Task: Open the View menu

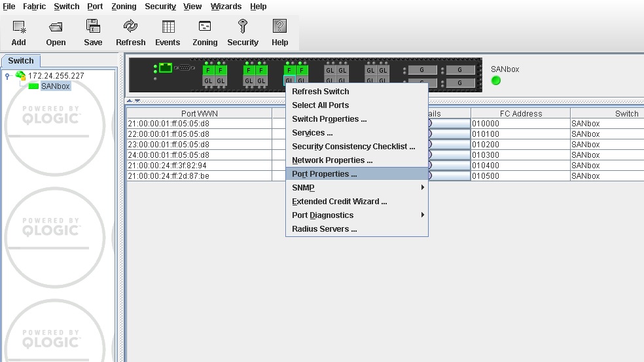Action: (x=192, y=7)
